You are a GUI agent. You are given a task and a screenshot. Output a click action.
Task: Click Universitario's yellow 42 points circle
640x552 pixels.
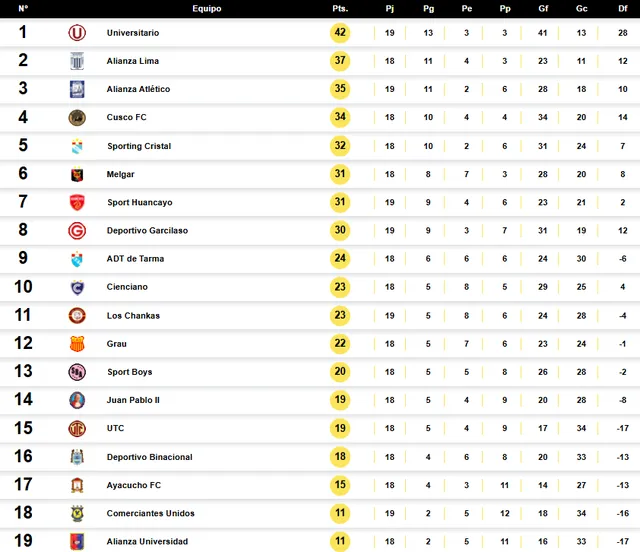click(340, 33)
